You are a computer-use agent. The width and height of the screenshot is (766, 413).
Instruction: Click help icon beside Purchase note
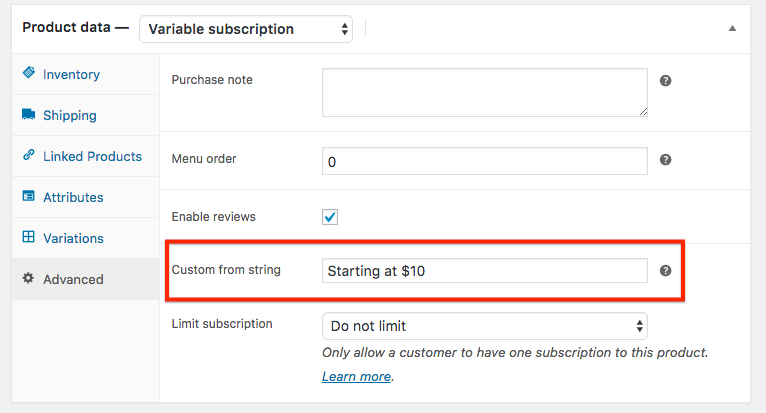pos(665,81)
